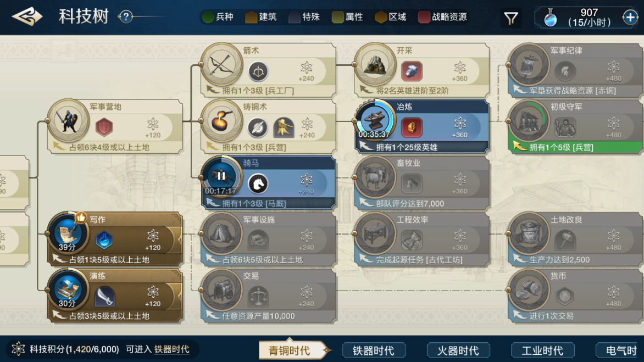Screen dimensions: 644x362
Task: Switch to the 铁器时代 tab
Action: coord(374,350)
